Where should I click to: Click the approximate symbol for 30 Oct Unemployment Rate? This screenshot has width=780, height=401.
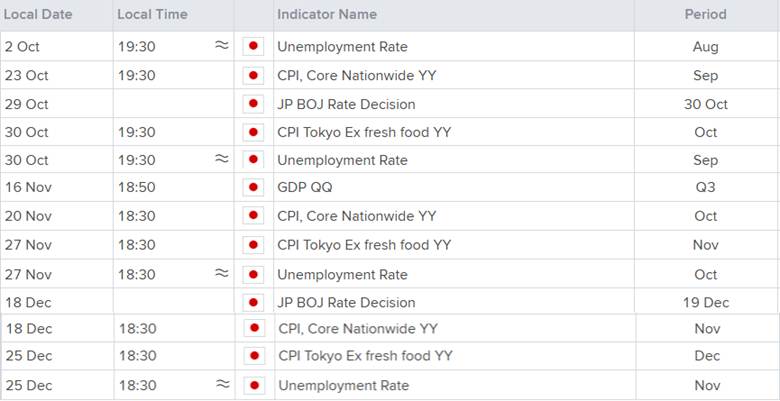[221, 159]
